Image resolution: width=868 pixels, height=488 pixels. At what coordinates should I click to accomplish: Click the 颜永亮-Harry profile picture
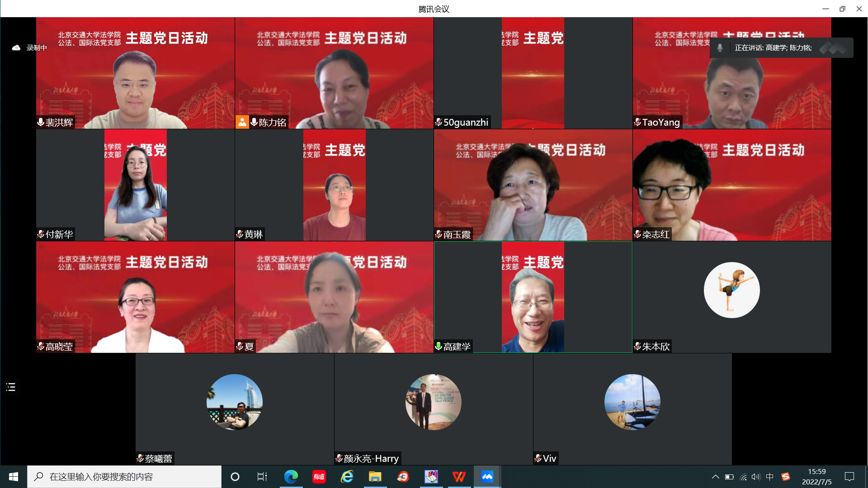[433, 402]
